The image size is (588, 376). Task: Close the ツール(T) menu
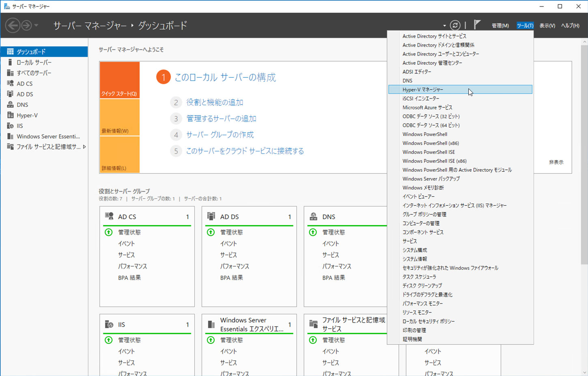click(525, 26)
